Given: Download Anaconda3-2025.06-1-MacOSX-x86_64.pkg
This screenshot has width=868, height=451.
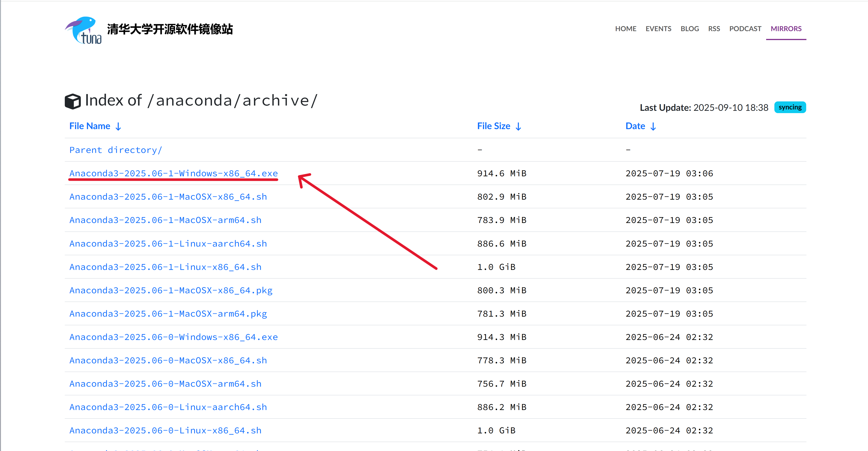Looking at the screenshot, I should point(171,290).
